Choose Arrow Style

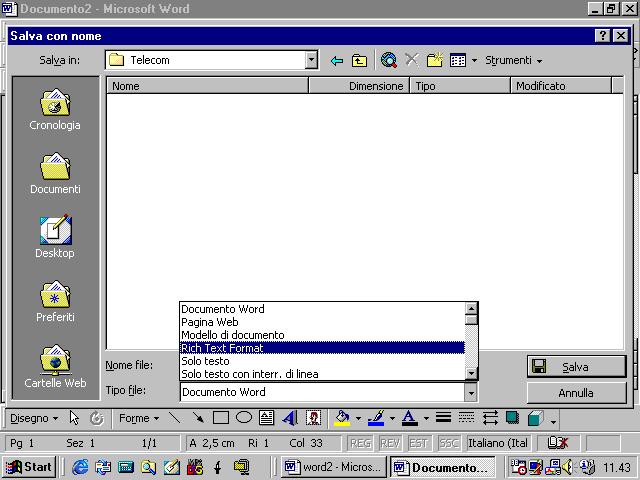(490, 418)
